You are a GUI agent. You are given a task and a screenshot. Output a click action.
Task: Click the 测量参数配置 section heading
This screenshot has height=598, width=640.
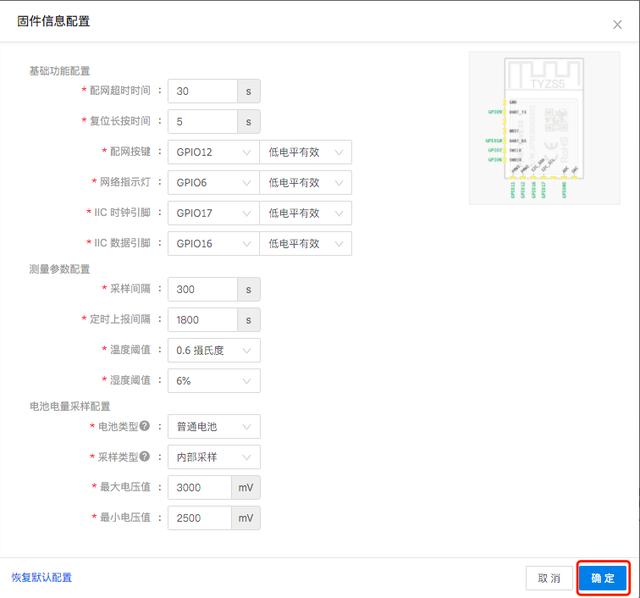coord(60,269)
